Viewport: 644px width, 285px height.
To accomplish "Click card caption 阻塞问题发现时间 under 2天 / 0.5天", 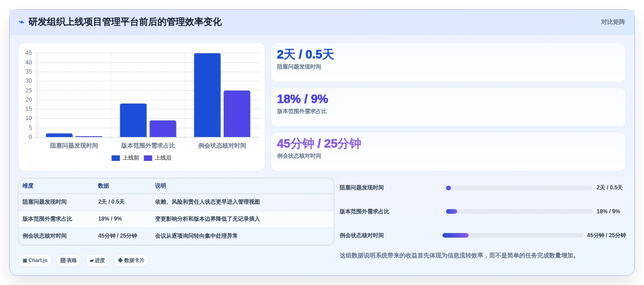I will point(299,67).
